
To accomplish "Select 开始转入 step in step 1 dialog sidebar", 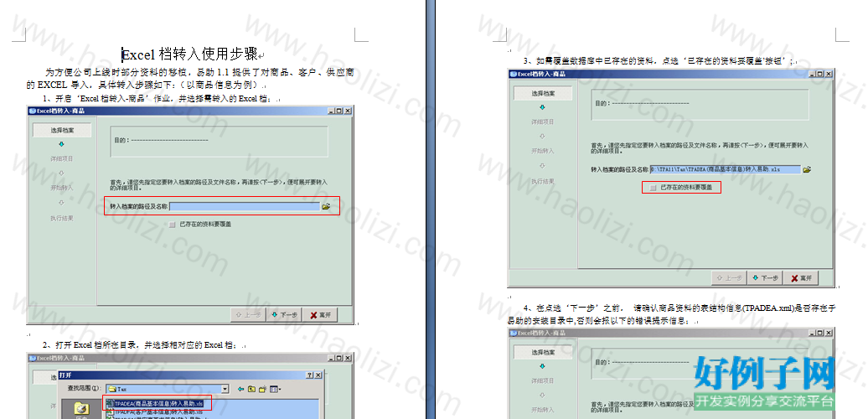I will [x=61, y=188].
